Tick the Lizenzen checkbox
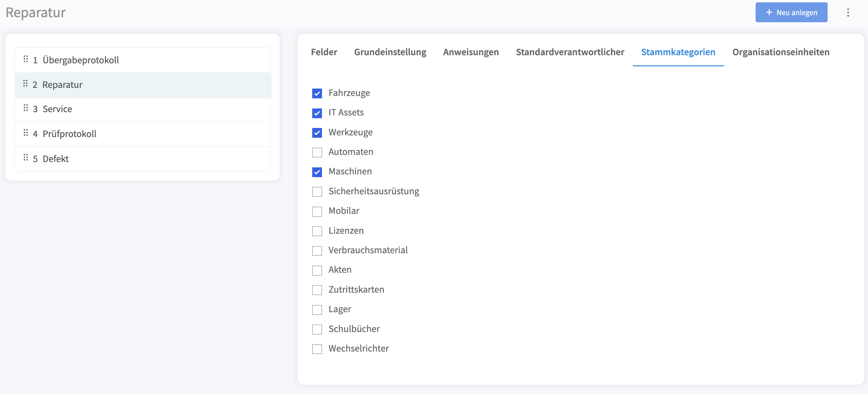The width and height of the screenshot is (868, 394). tap(317, 231)
